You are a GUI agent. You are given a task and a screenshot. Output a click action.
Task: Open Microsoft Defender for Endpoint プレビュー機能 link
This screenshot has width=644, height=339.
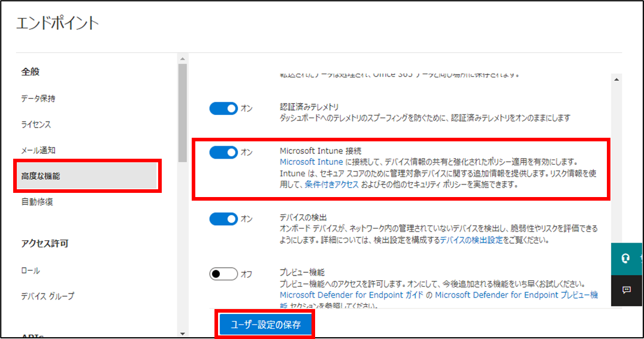click(x=516, y=295)
